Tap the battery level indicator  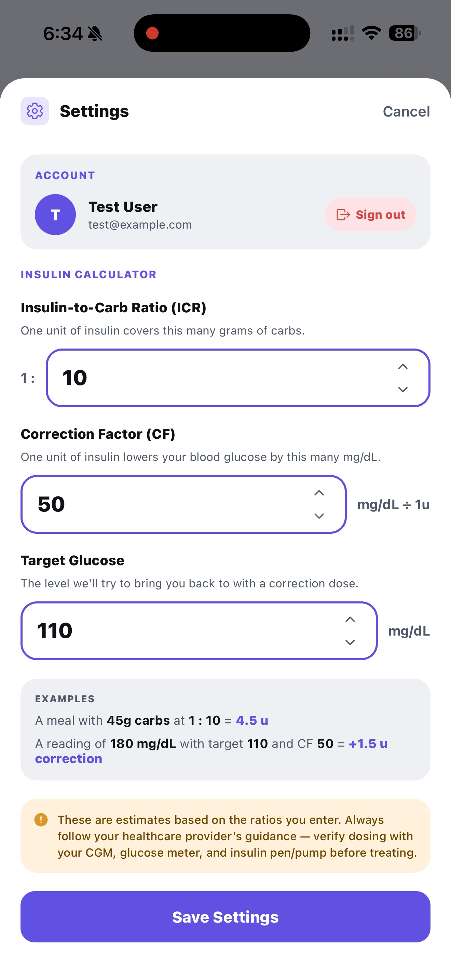click(404, 33)
